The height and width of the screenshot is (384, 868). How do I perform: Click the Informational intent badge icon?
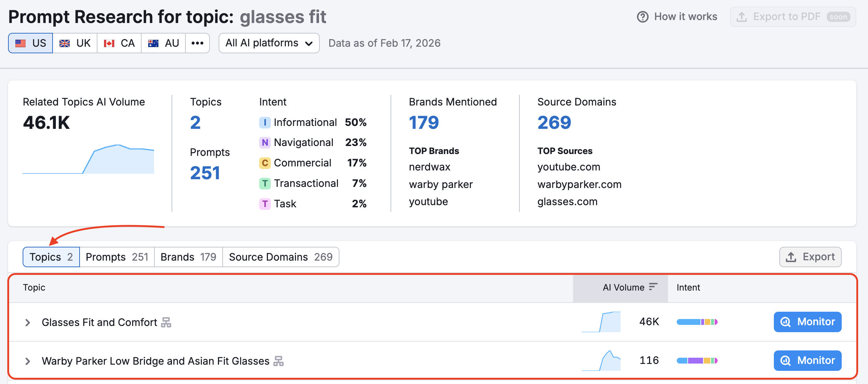coord(265,122)
